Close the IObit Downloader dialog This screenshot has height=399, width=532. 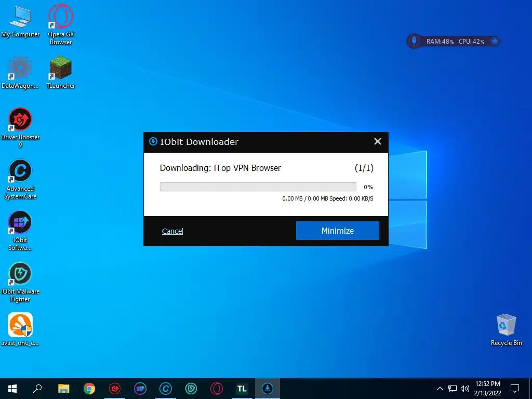point(378,141)
